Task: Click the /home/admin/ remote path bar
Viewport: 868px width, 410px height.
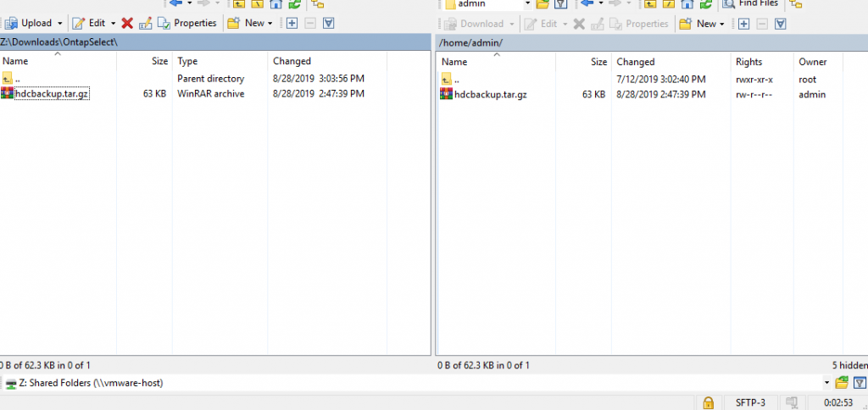Action: point(652,42)
